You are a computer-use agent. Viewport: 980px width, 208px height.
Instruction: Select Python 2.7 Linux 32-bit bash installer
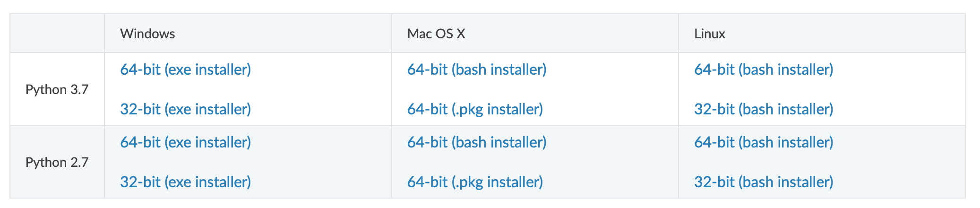click(x=764, y=182)
